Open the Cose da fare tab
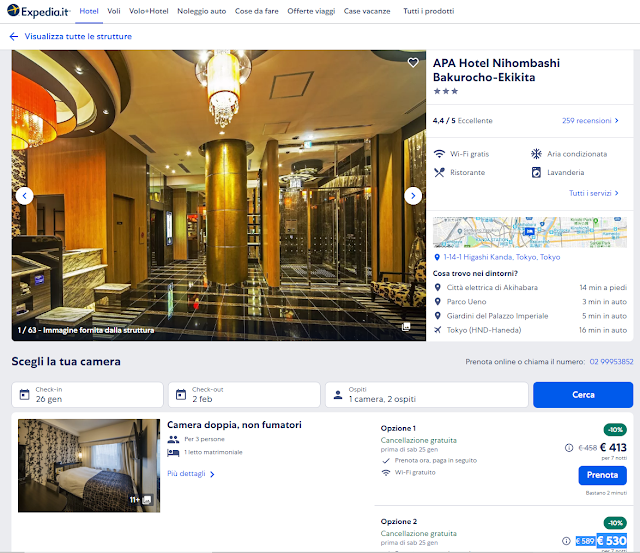The height and width of the screenshot is (553, 640). click(x=257, y=11)
